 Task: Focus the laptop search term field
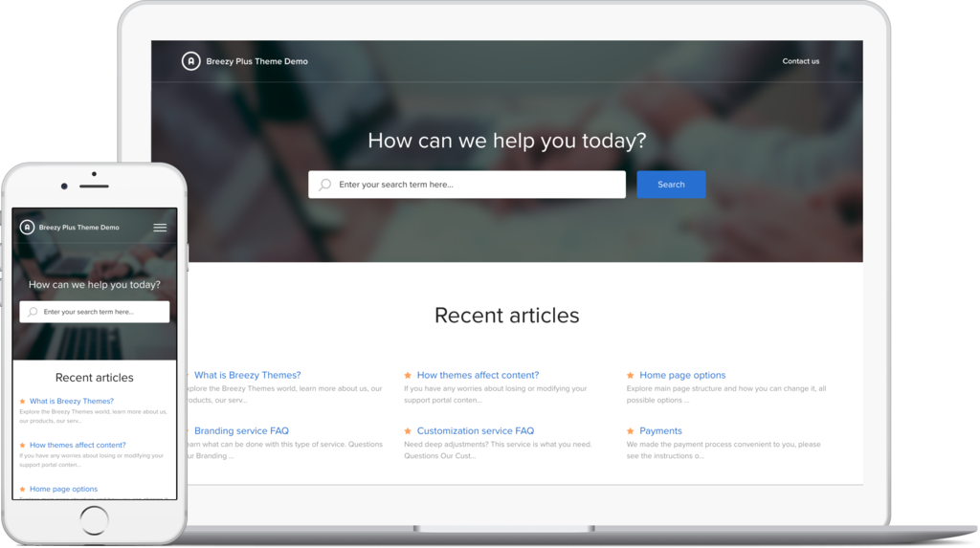(x=467, y=185)
